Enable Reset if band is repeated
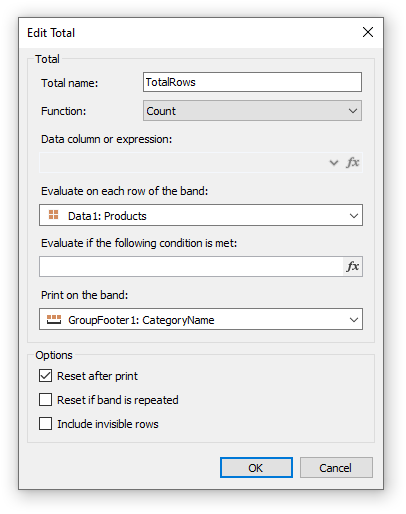406x514 pixels. click(x=45, y=399)
